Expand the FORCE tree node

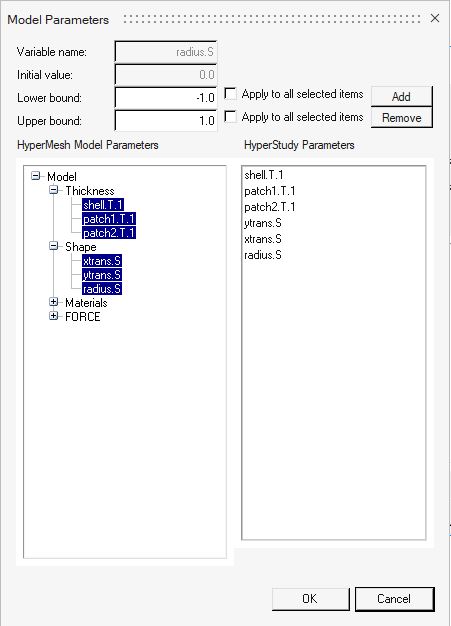(x=54, y=316)
